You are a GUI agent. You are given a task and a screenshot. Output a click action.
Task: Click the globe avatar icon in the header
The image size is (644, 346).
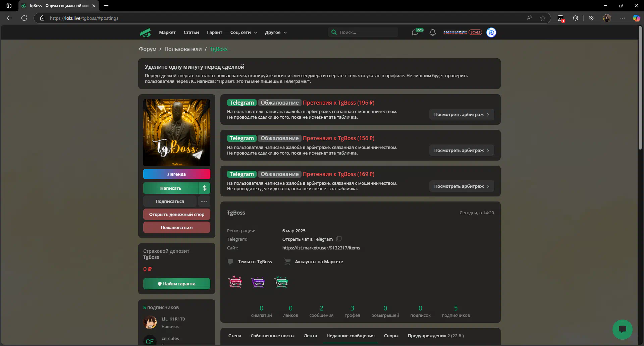coord(491,33)
